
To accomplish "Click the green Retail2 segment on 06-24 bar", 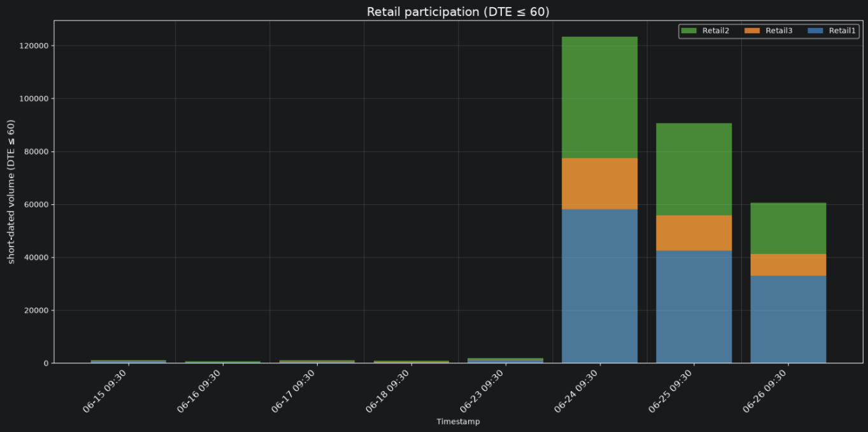I will pyautogui.click(x=599, y=97).
